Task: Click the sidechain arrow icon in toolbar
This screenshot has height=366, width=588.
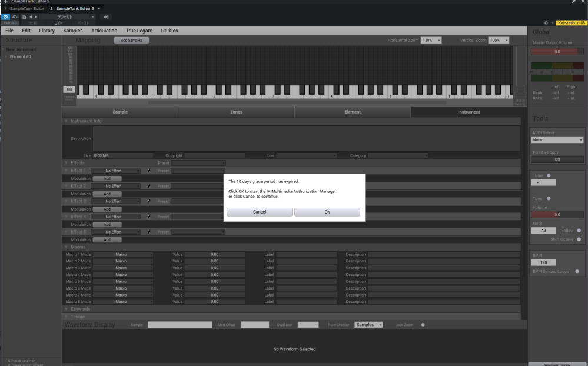Action: [106, 17]
